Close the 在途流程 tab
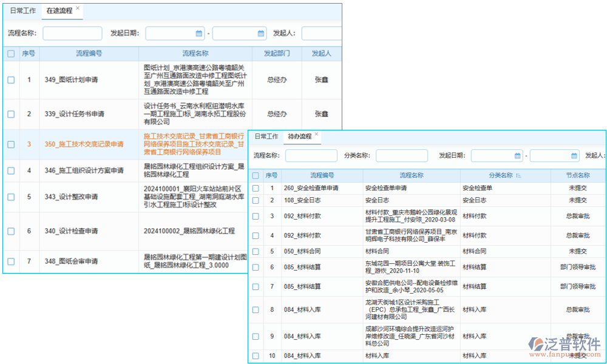Image resolution: width=607 pixels, height=364 pixels. click(78, 9)
